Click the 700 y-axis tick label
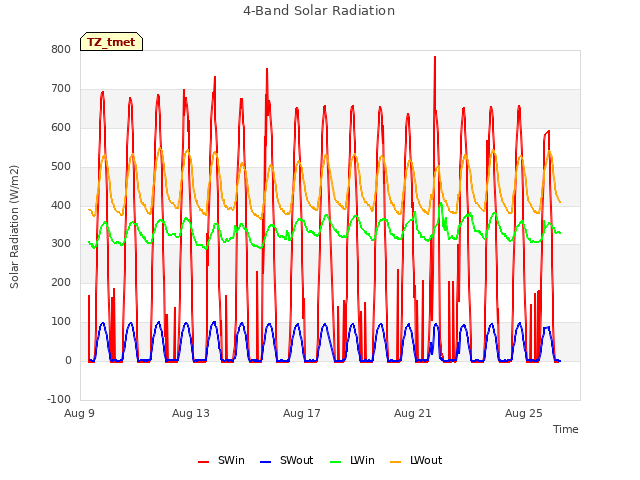This screenshot has height=480, width=640. [x=61, y=88]
